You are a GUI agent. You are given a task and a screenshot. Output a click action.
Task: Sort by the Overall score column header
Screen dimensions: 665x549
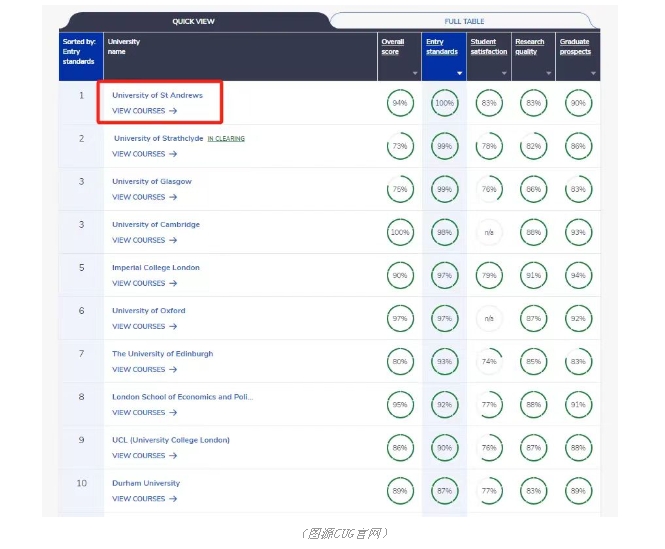point(393,47)
